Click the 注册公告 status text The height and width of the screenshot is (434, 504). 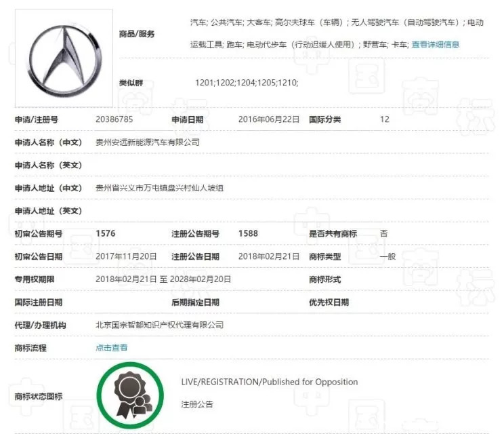pyautogui.click(x=196, y=404)
